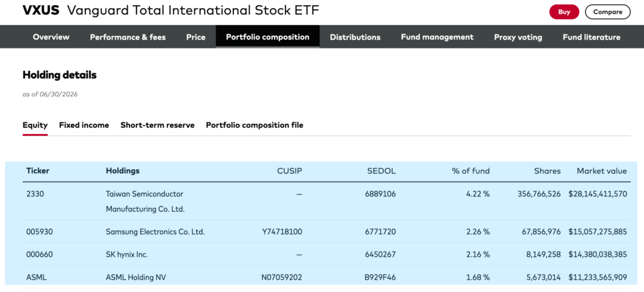
Task: Open the Distributions tab
Action: point(355,37)
